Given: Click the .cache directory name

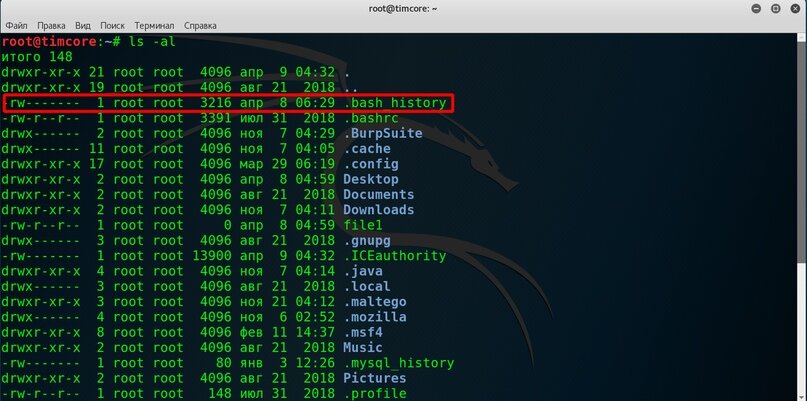Looking at the screenshot, I should pos(367,149).
